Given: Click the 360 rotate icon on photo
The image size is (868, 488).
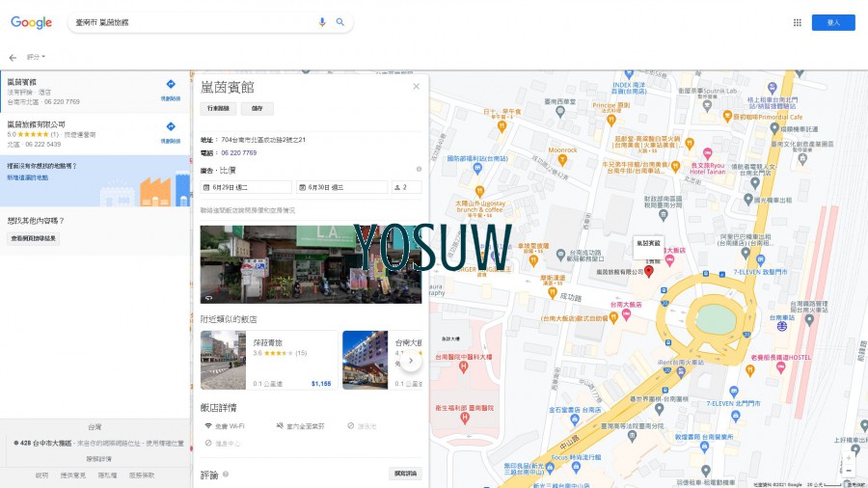Looking at the screenshot, I should pyautogui.click(x=208, y=298).
